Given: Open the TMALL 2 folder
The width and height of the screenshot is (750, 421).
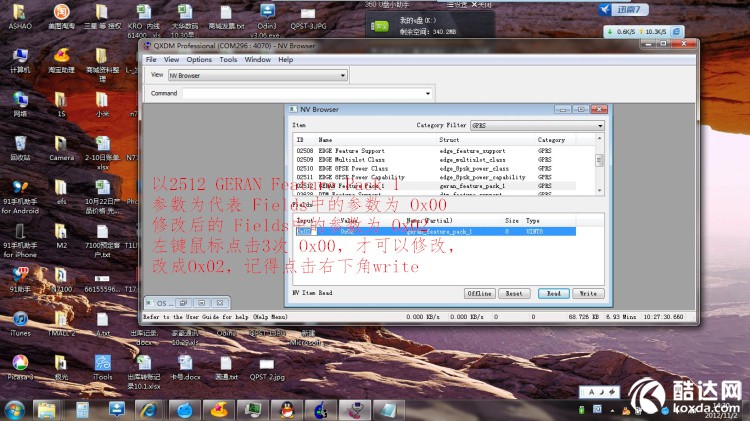Looking at the screenshot, I should tap(61, 323).
